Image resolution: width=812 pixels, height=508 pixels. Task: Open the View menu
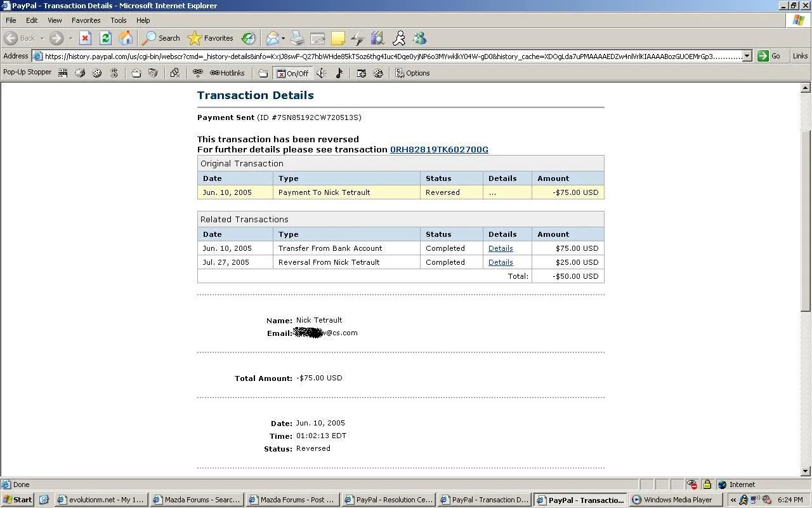point(55,20)
